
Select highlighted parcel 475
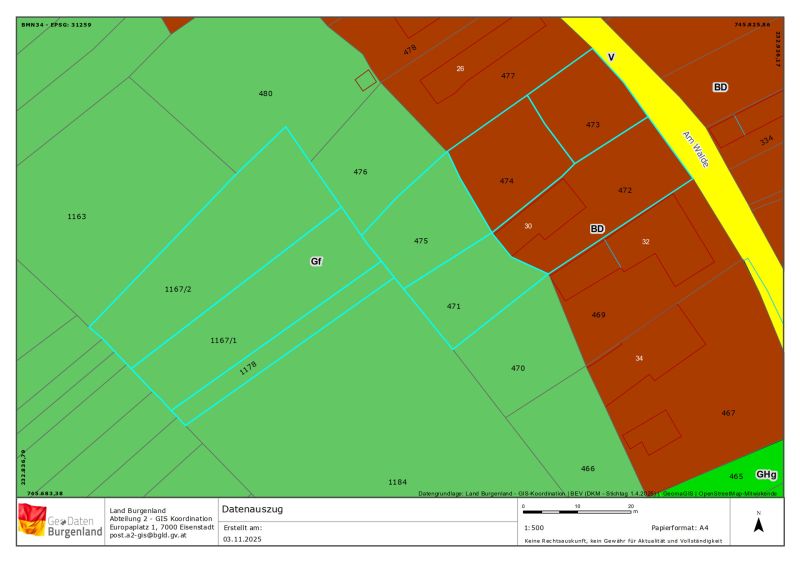[421, 241]
